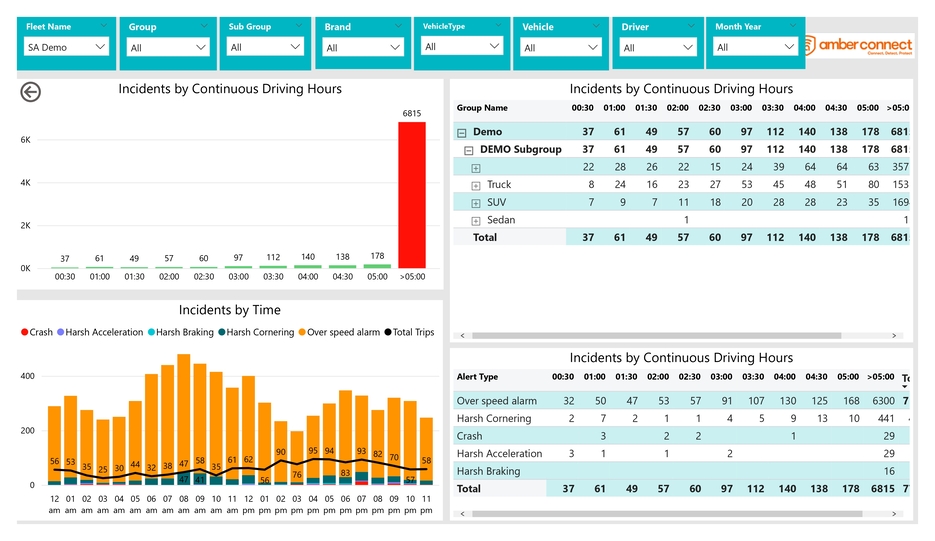Click the Amber Connect logo
935x541 pixels.
(x=860, y=45)
